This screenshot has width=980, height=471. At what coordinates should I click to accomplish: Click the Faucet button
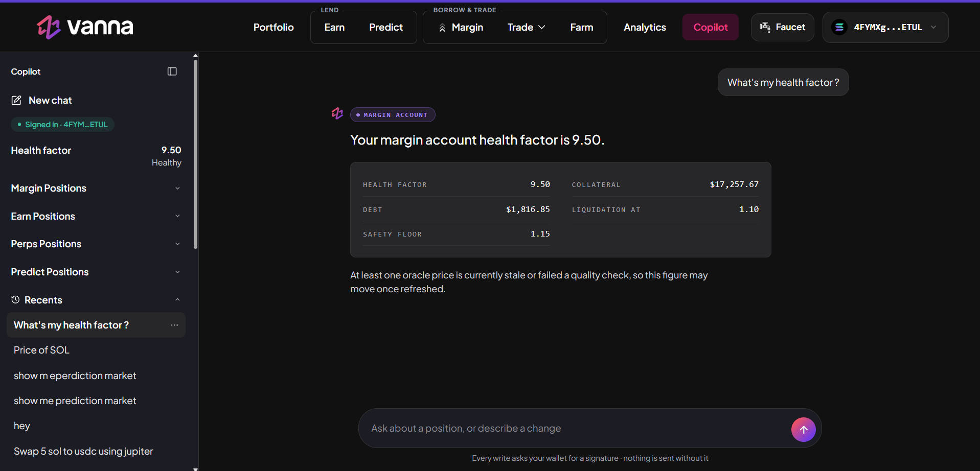[783, 27]
